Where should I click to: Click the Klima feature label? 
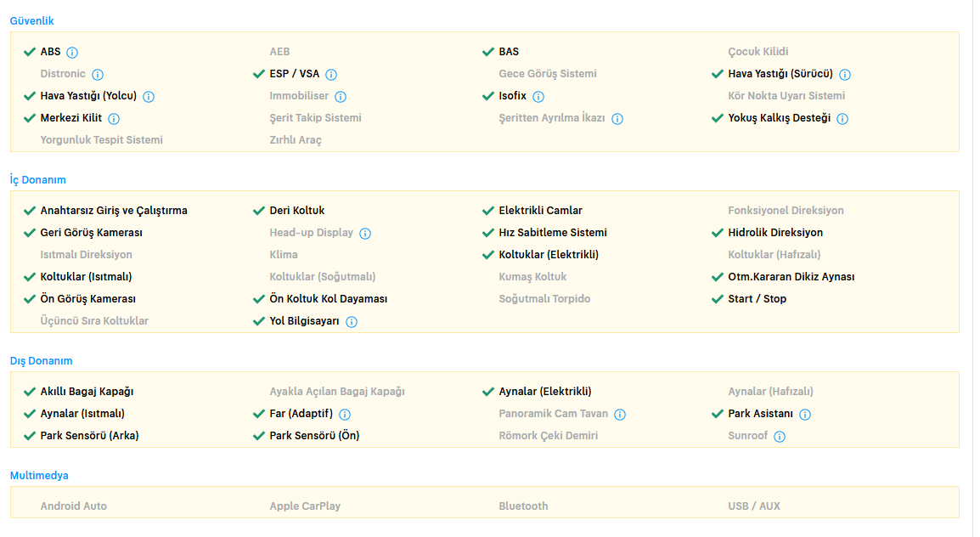point(283,254)
